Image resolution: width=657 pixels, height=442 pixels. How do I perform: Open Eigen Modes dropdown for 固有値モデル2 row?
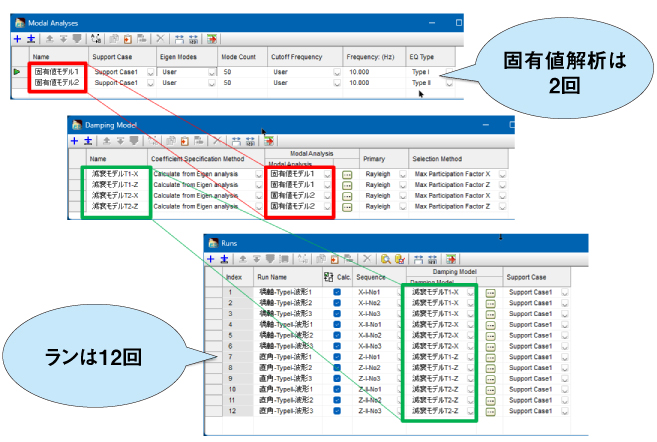point(212,83)
